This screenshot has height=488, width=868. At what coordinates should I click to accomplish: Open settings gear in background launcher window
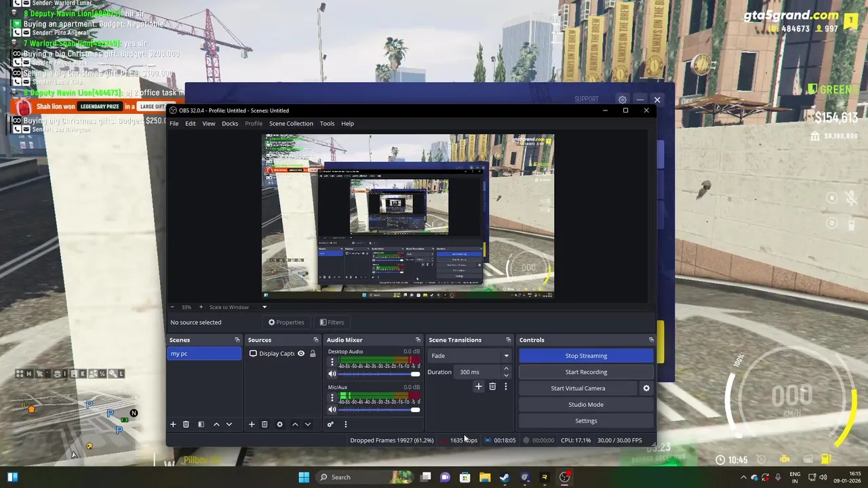coord(623,100)
